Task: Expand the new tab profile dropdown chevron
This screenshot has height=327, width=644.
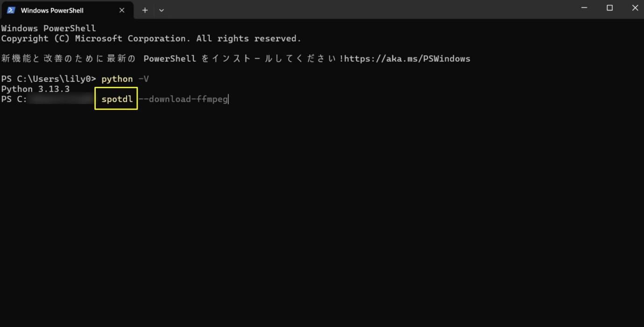Action: [x=162, y=10]
